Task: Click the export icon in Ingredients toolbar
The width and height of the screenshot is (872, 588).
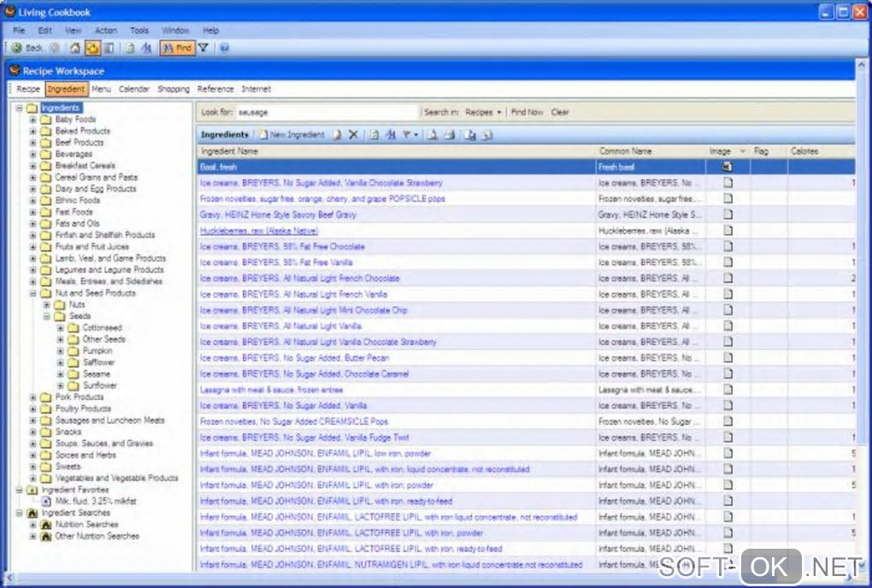Action: click(x=470, y=134)
